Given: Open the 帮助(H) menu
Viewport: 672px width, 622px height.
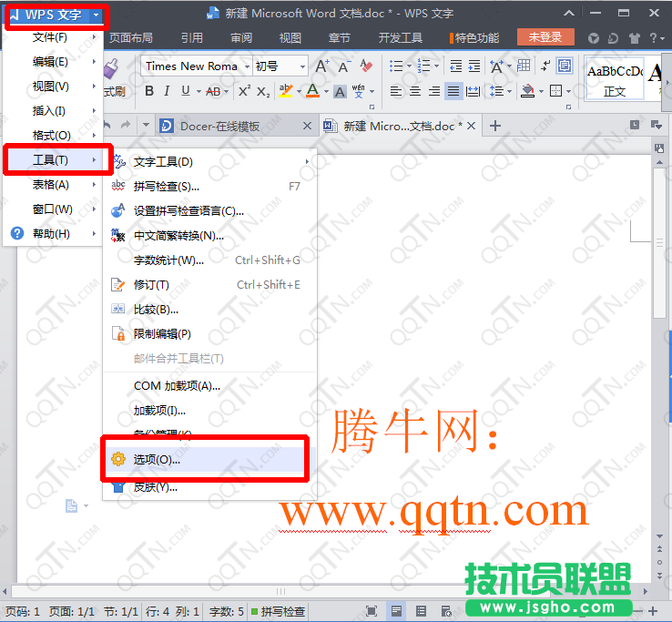Looking at the screenshot, I should 53,234.
